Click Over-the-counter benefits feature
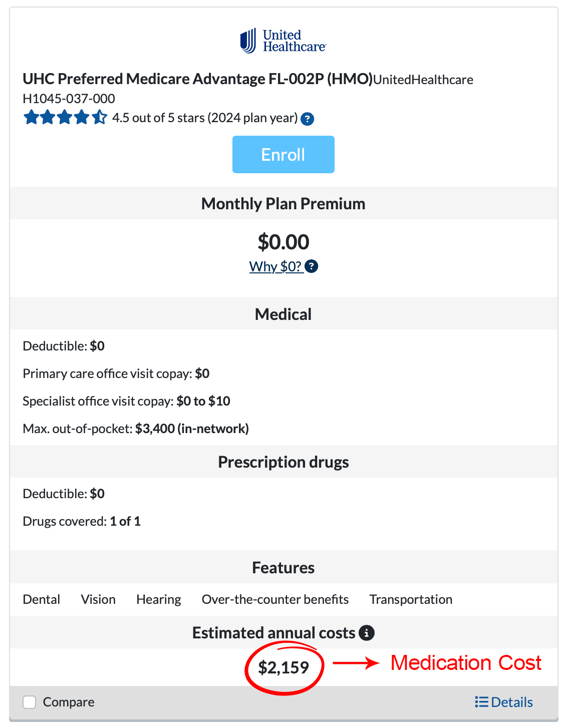 point(275,599)
